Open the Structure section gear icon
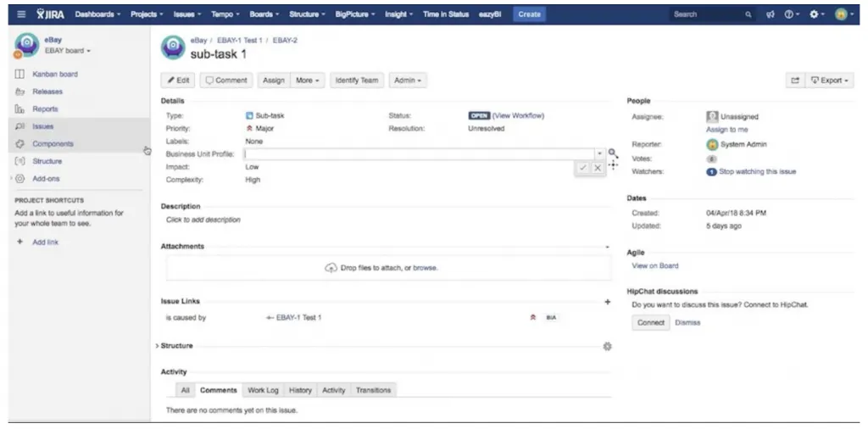868x429 pixels. coord(607,347)
